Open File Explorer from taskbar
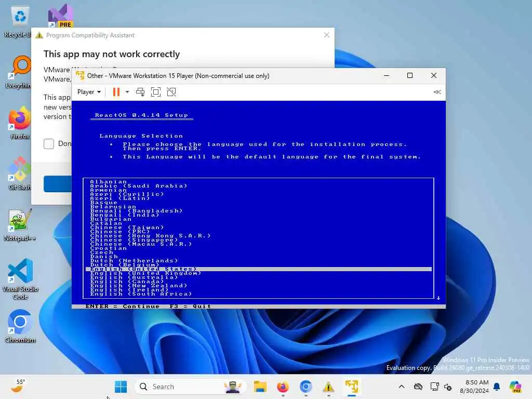Screen dimensions: 532x399 [260, 387]
